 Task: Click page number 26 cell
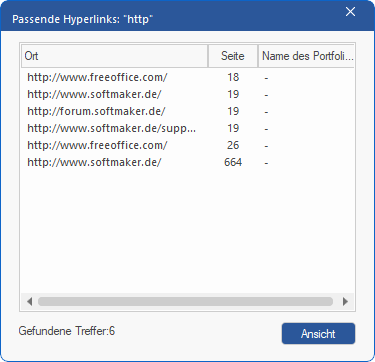[233, 145]
